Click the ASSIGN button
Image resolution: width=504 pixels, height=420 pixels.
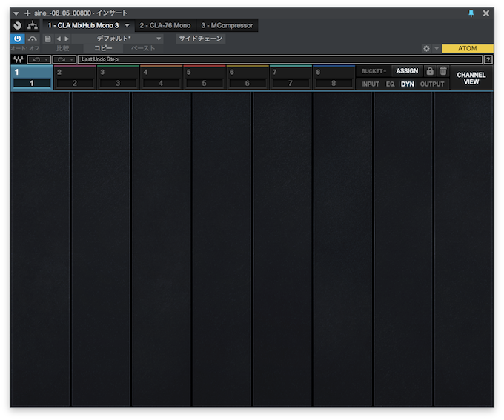(407, 71)
